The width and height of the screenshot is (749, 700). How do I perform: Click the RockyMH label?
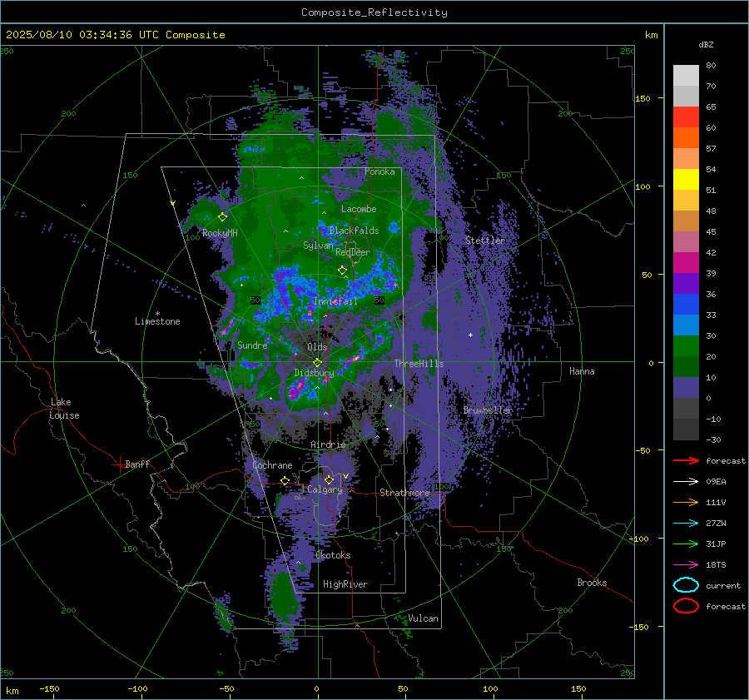pos(220,233)
